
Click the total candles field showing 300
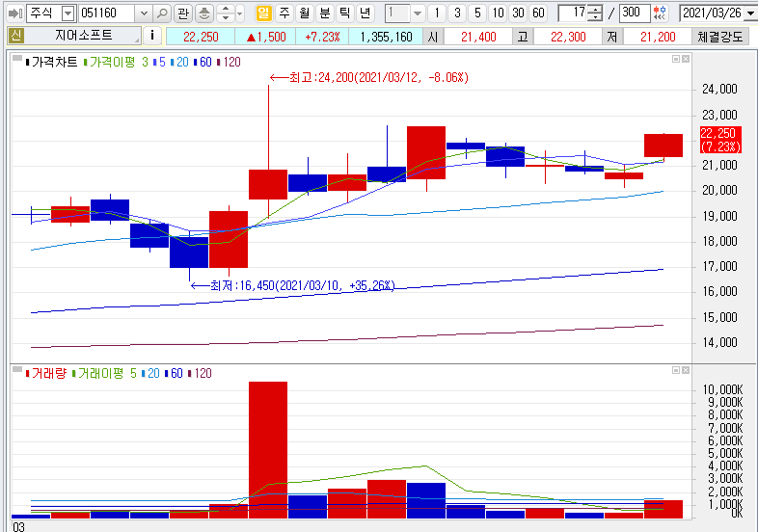(635, 13)
